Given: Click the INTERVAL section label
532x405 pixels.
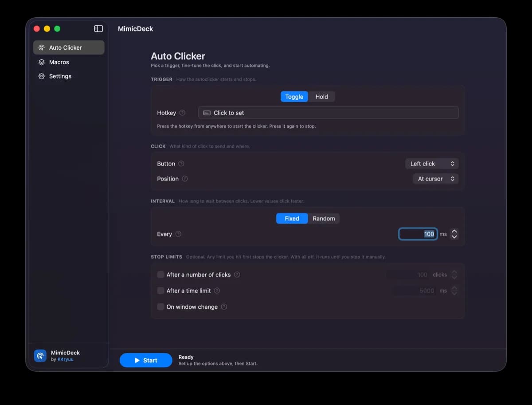Looking at the screenshot, I should pyautogui.click(x=163, y=201).
